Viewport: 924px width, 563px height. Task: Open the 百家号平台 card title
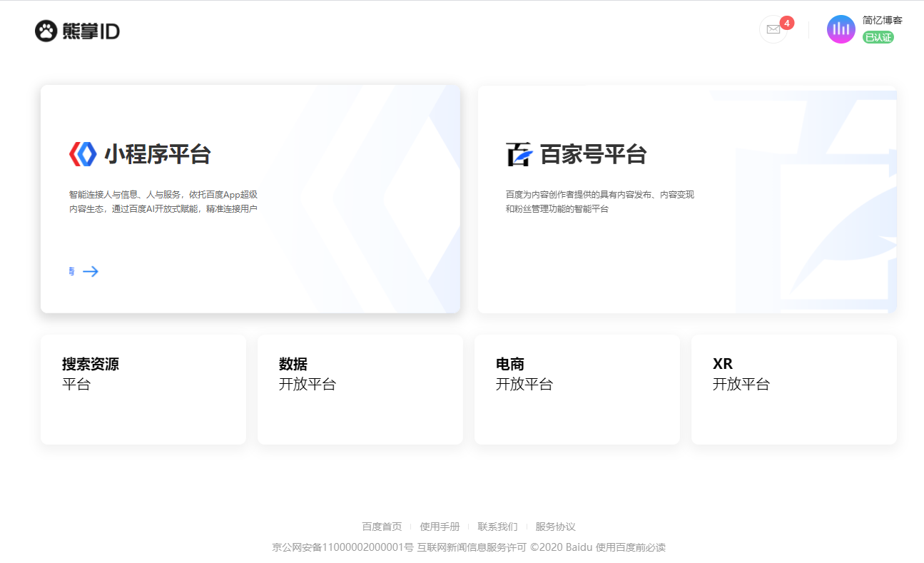click(x=594, y=154)
